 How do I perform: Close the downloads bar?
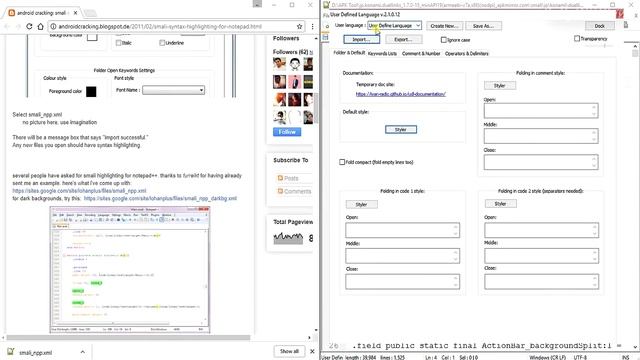click(312, 351)
